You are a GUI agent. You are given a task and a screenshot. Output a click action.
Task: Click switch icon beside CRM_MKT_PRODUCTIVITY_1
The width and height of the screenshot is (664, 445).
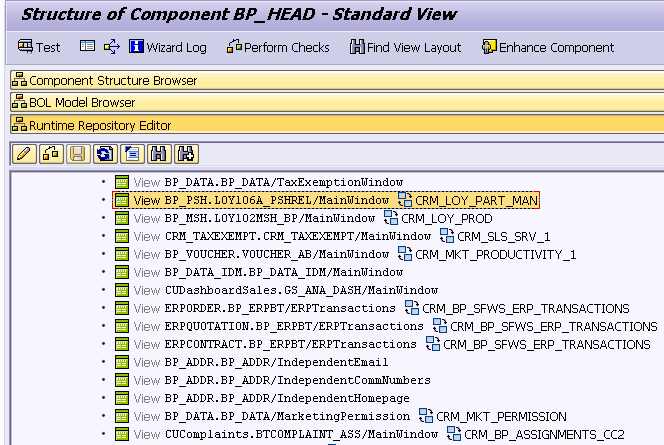[404, 254]
